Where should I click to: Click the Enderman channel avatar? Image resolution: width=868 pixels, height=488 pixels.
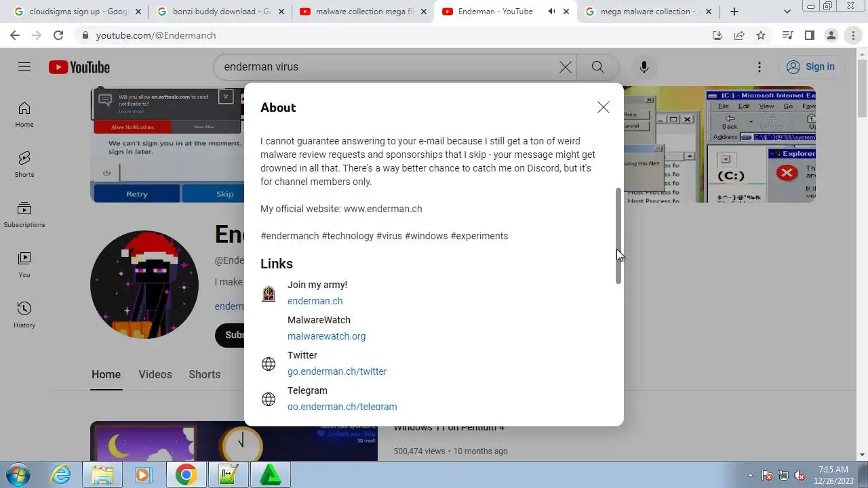tap(144, 285)
